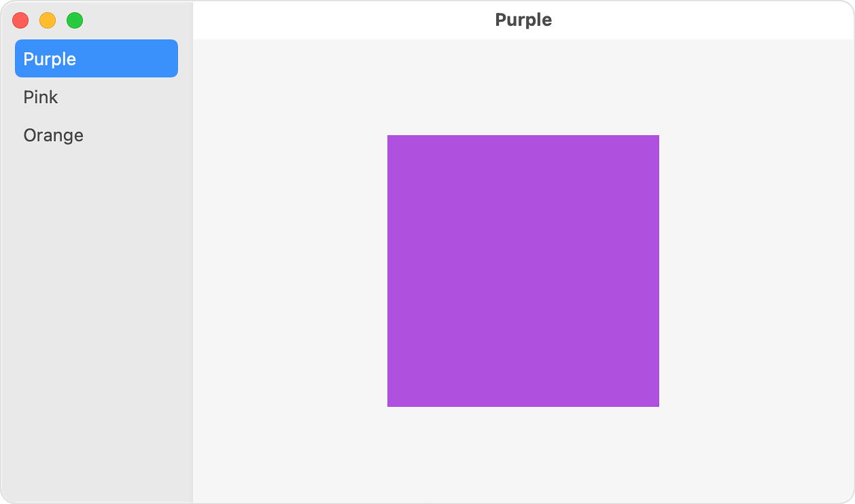
Task: Click the green full-screen window button
Action: coord(75,20)
